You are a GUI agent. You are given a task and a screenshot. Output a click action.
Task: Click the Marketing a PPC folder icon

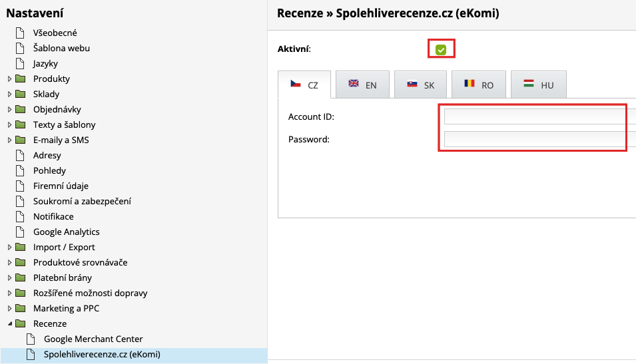point(20,309)
